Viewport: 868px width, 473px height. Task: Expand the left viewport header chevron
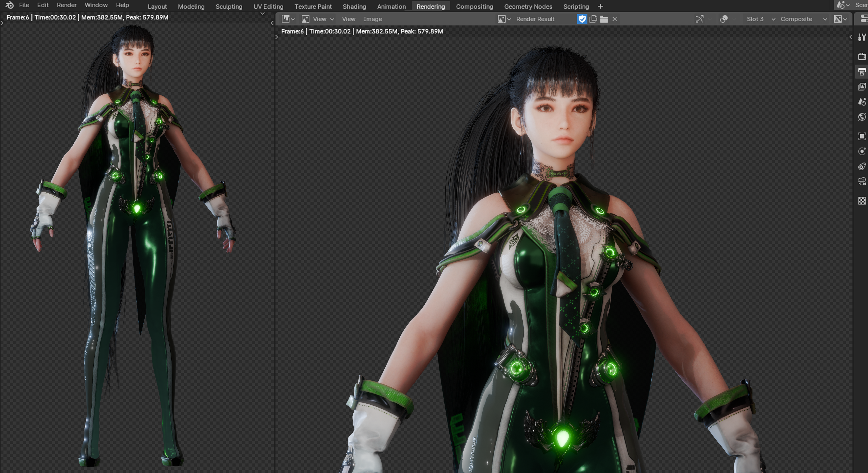(x=263, y=14)
